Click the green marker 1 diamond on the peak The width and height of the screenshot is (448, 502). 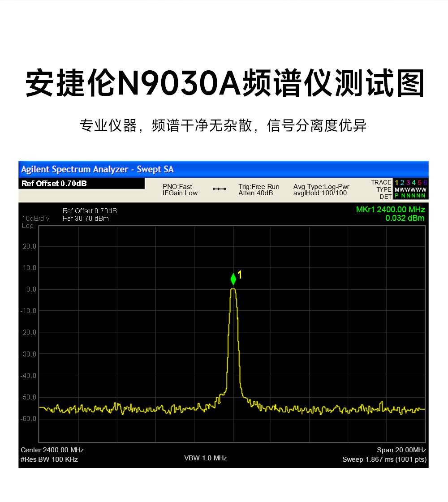click(x=233, y=279)
